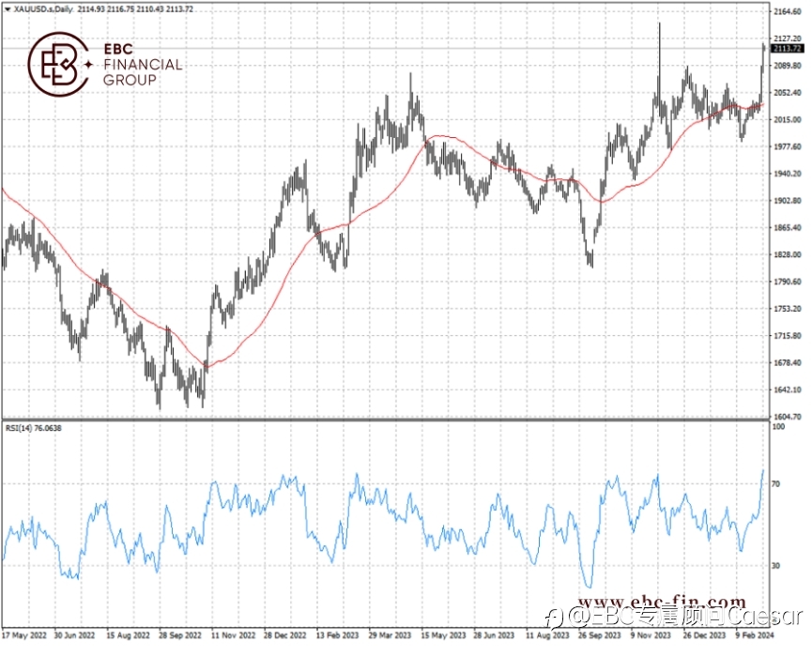Image resolution: width=812 pixels, height=657 pixels.
Task: Click the 1902.80 price axis label
Action: pos(788,200)
